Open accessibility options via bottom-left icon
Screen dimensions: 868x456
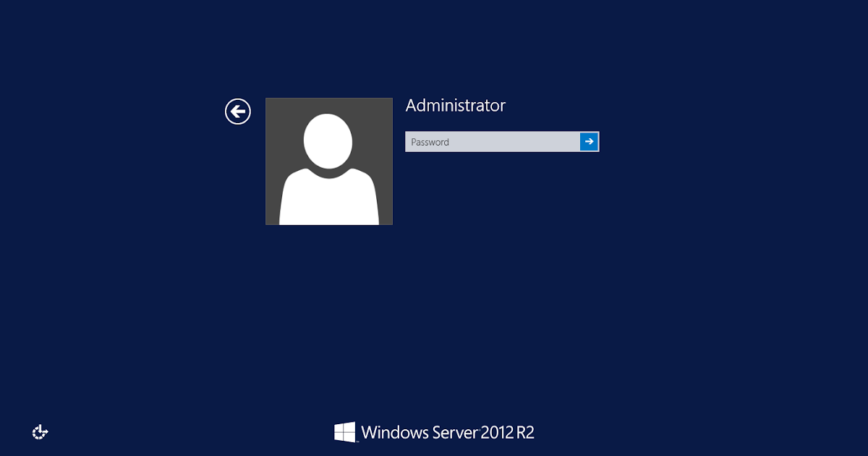coord(40,431)
